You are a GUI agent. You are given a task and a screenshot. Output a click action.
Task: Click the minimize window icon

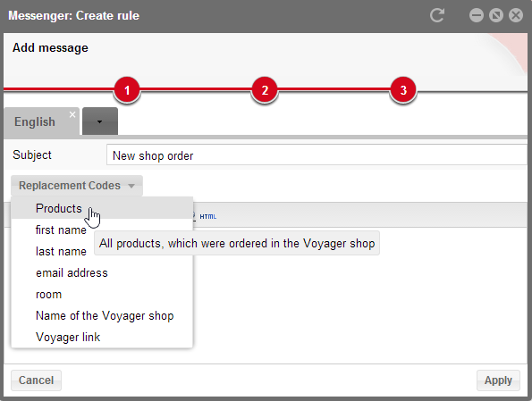(x=477, y=15)
